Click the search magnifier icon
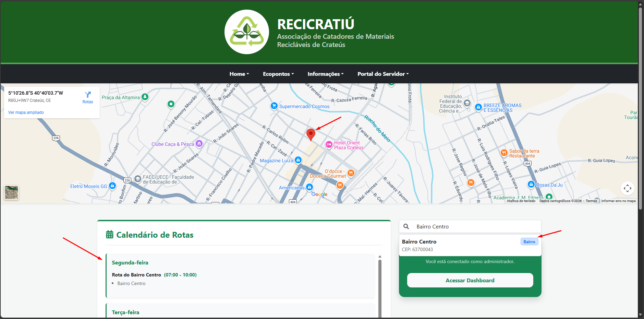This screenshot has height=319, width=644. (x=406, y=226)
